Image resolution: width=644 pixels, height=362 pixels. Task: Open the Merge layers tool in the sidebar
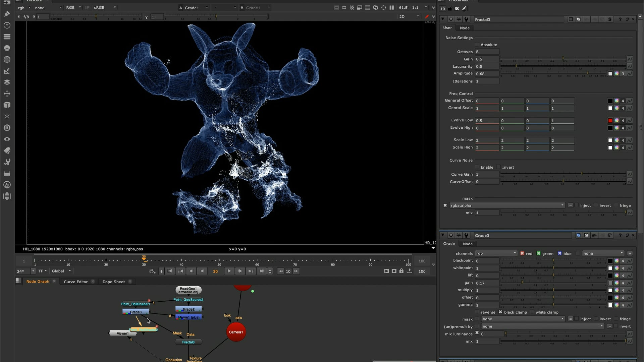7,82
